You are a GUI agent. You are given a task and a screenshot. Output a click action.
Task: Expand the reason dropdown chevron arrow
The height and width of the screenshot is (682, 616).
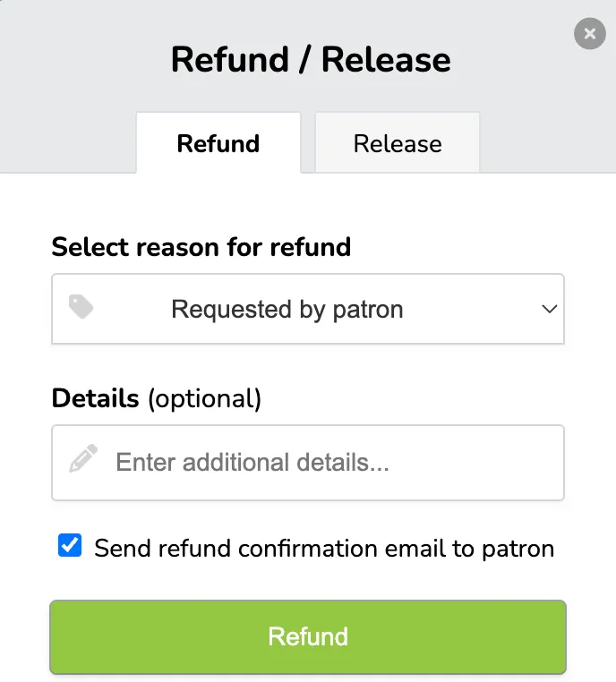(550, 309)
